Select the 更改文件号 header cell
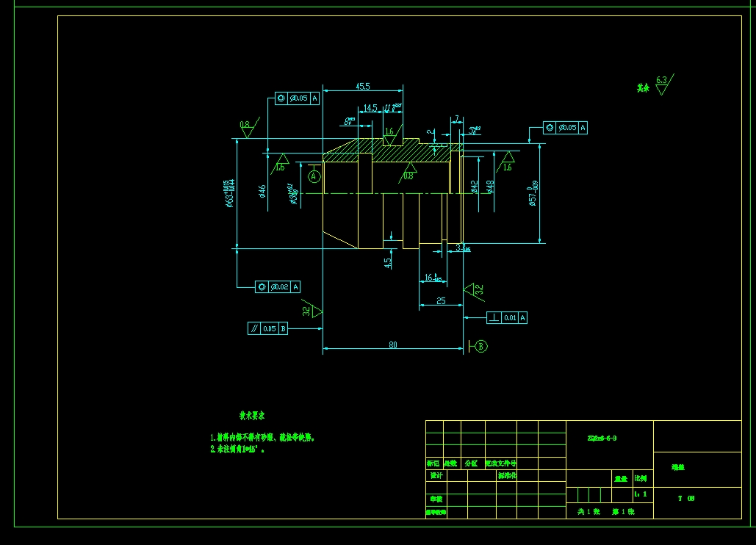The image size is (756, 545). [x=500, y=463]
